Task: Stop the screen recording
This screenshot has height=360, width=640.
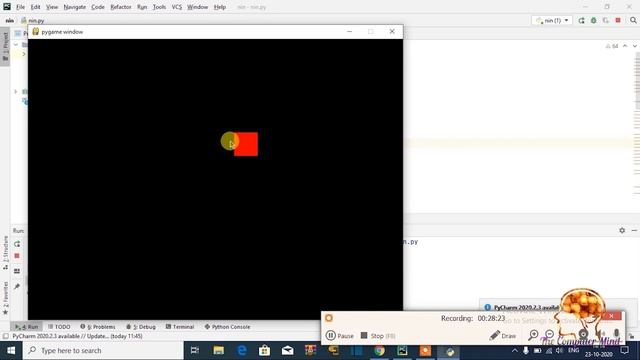Action: click(378, 336)
